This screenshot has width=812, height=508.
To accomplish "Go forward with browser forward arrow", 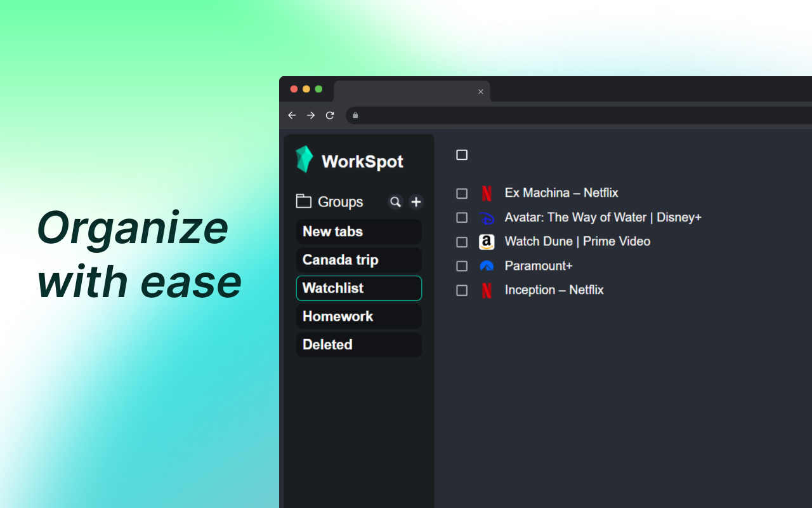I will (311, 115).
